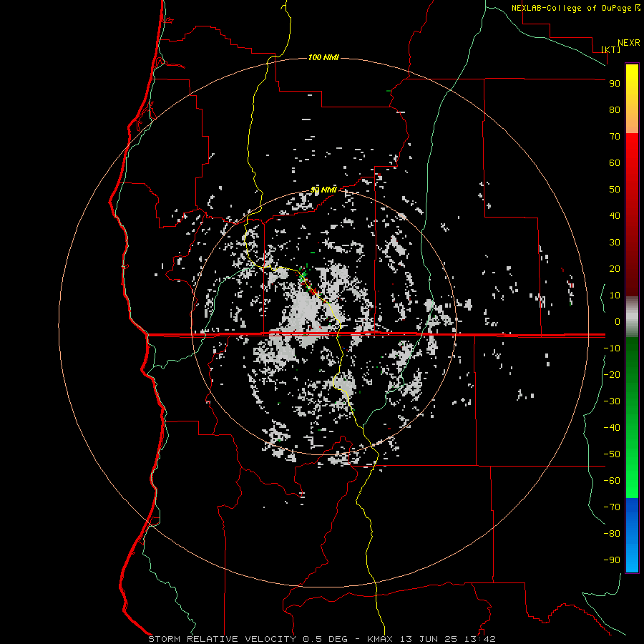Viewport: 644px width, 644px height.
Task: Click the 100 NMI range ring label
Action: click(323, 57)
